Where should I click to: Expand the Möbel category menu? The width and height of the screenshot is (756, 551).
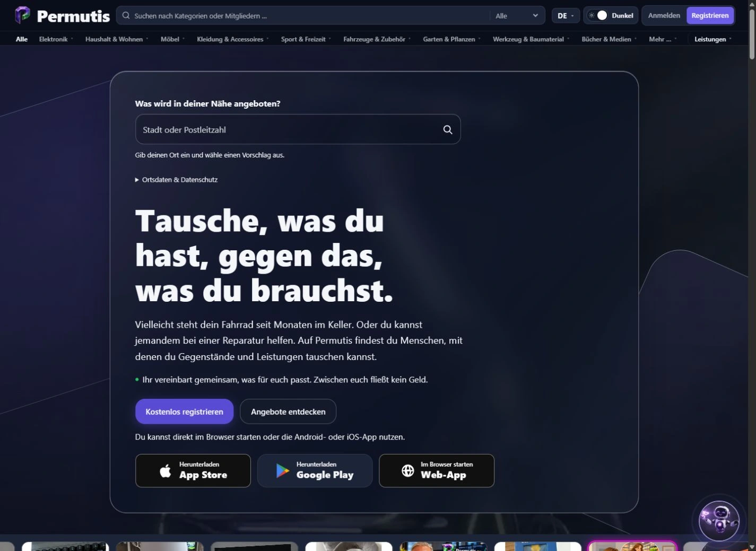[173, 39]
